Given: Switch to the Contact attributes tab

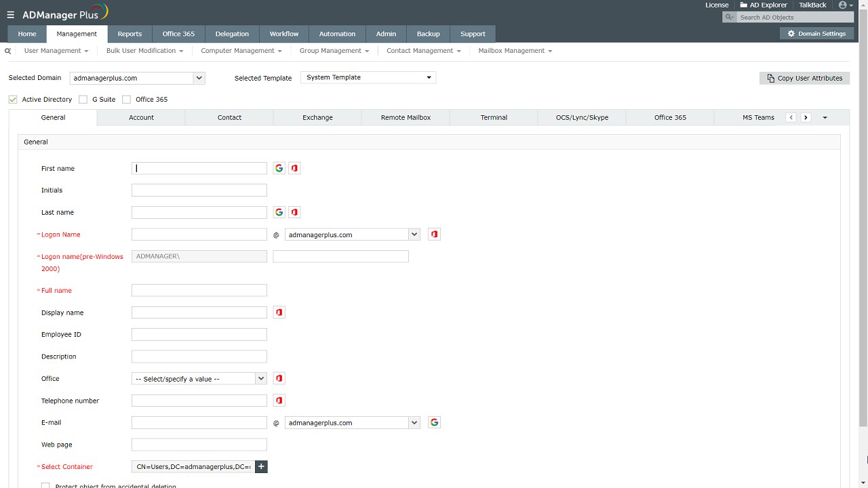Looking at the screenshot, I should click(229, 117).
